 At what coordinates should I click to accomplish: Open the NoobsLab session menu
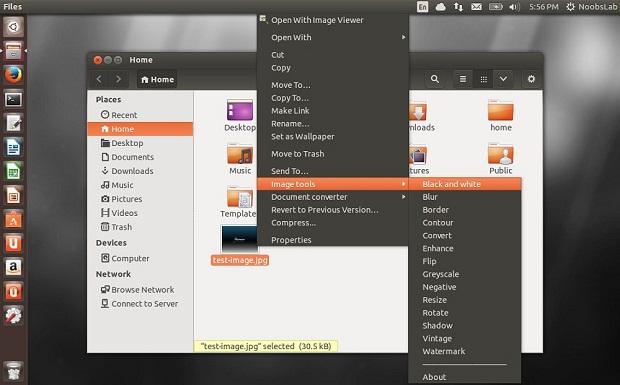point(592,7)
